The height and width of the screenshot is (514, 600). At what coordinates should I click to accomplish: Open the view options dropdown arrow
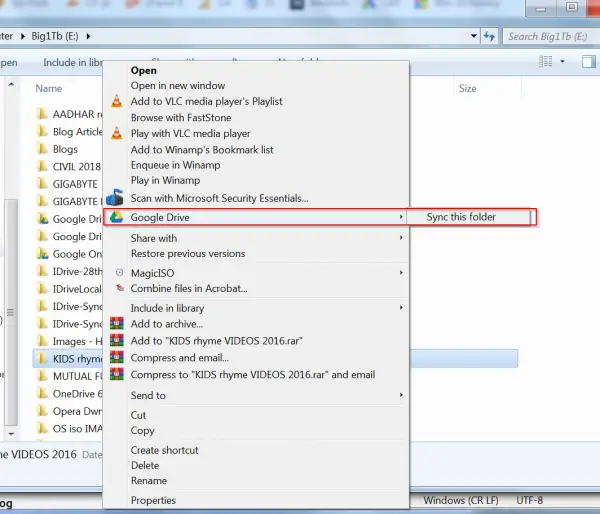(562, 61)
